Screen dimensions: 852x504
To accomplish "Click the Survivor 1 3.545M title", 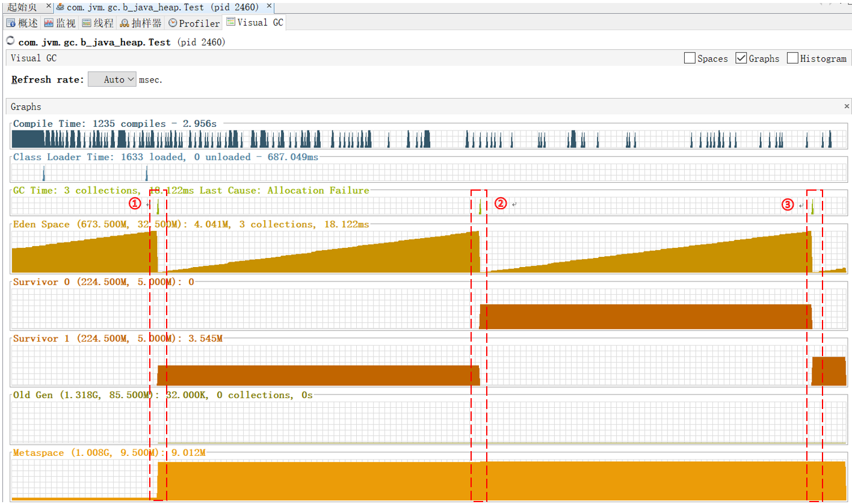I will [118, 339].
